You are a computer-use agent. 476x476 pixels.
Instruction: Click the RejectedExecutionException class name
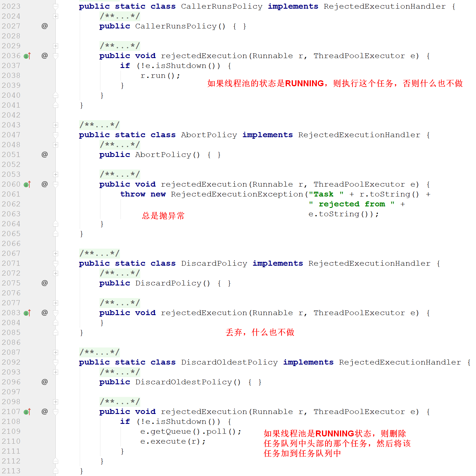point(237,194)
